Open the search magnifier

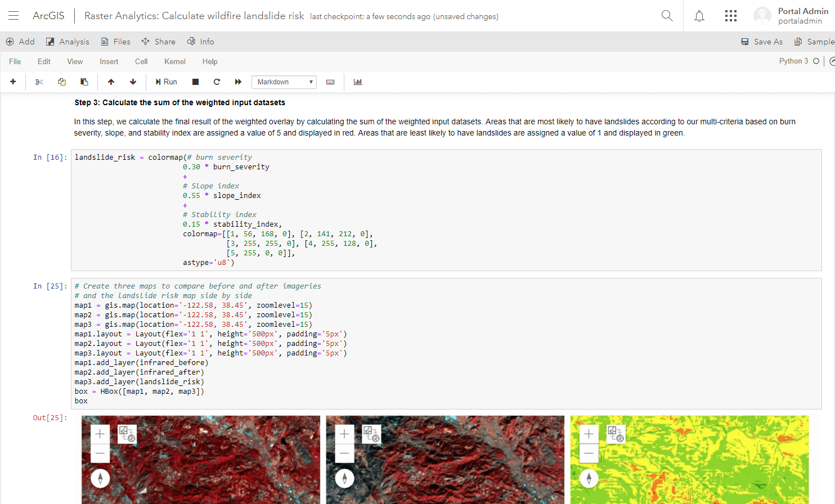click(667, 15)
